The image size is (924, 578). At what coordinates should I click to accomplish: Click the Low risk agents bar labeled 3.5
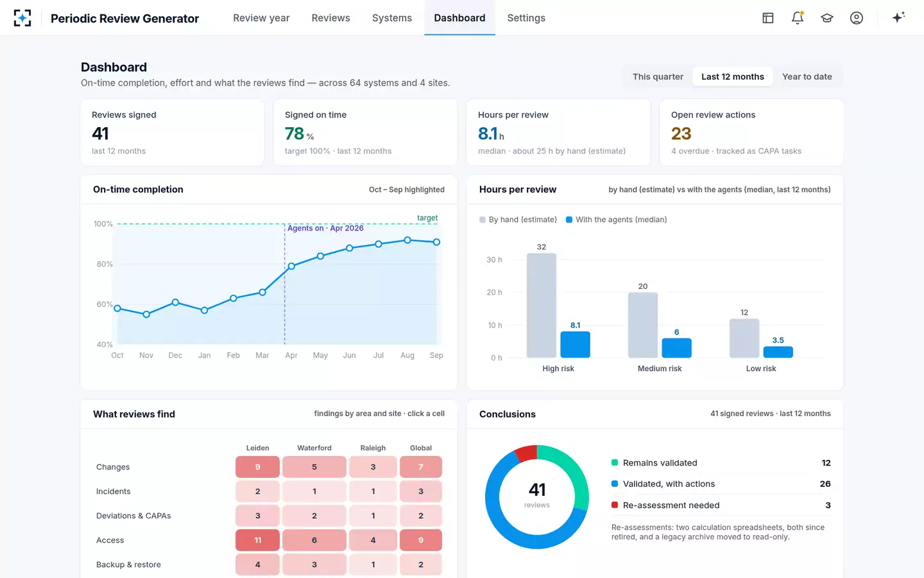[778, 352]
